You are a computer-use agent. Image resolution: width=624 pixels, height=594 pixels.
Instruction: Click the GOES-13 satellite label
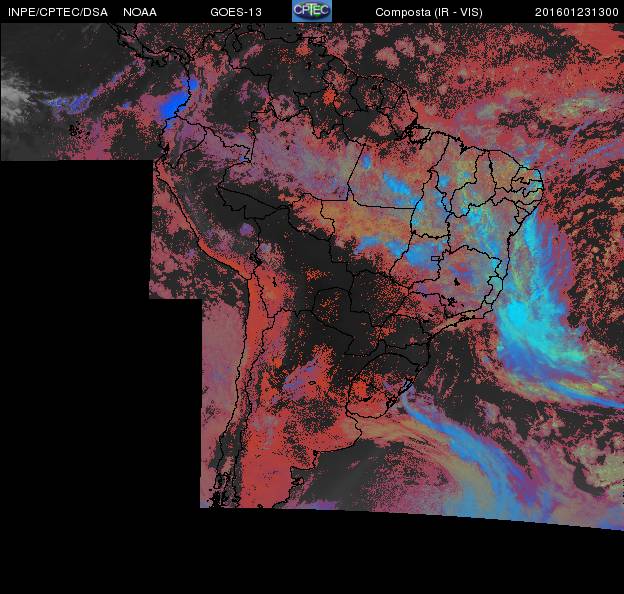pos(236,12)
